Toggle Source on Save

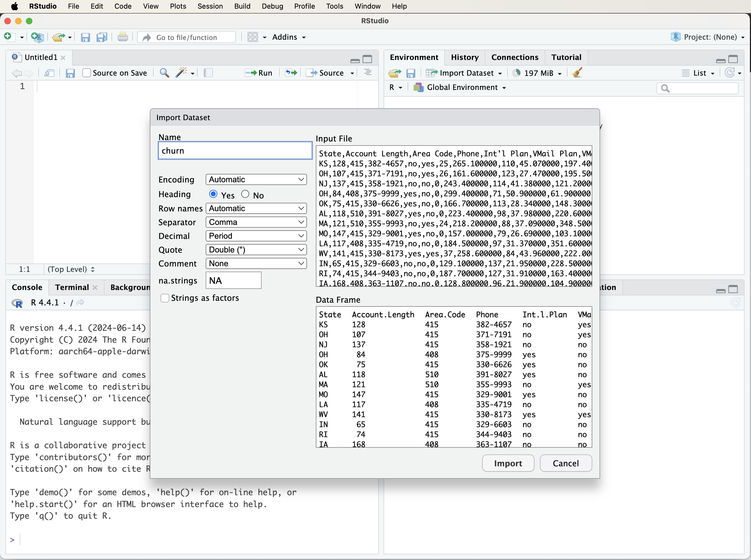tap(86, 73)
